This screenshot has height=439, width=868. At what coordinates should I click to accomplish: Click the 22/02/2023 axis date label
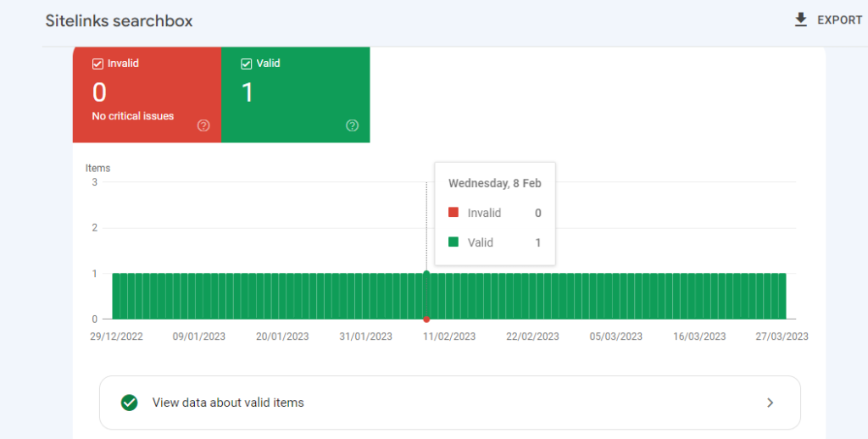coord(532,336)
